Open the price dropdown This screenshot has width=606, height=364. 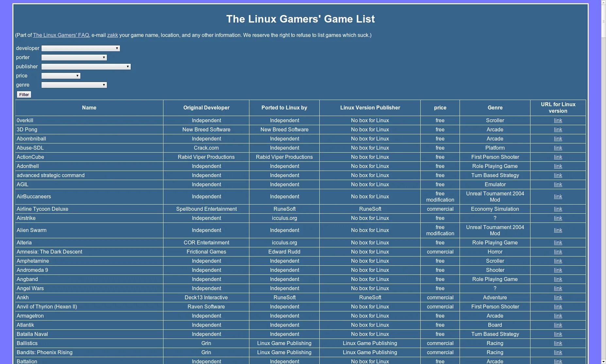[61, 76]
